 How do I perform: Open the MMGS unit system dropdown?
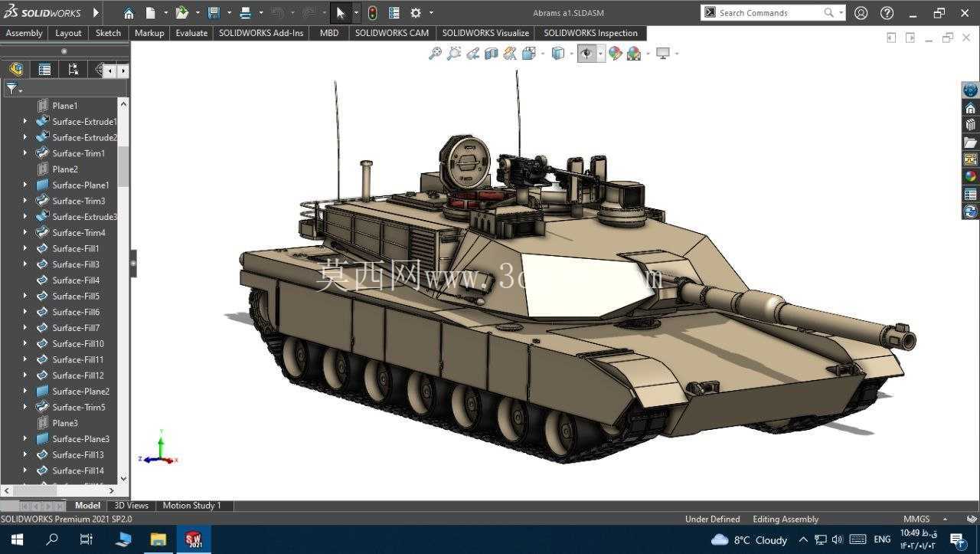coord(945,519)
